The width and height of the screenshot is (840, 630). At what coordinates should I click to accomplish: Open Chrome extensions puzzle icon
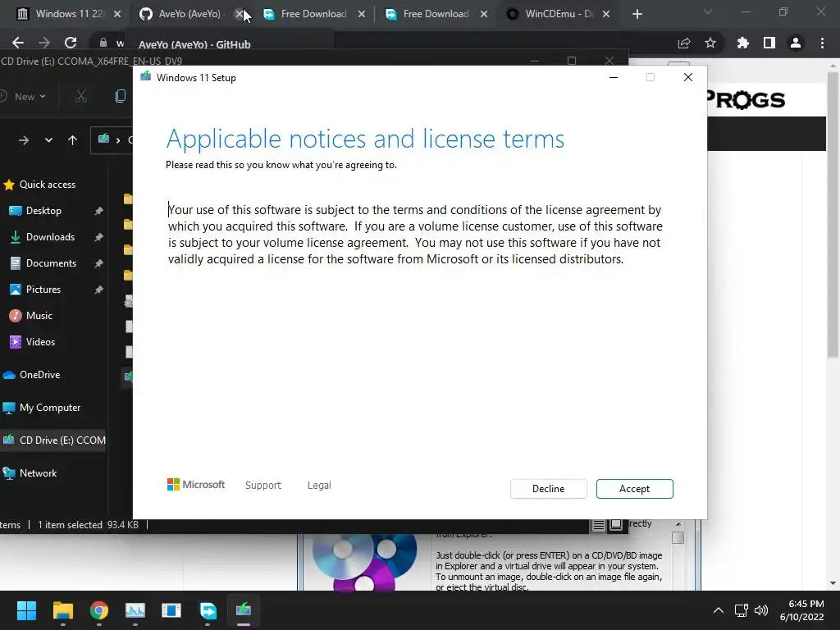click(742, 43)
